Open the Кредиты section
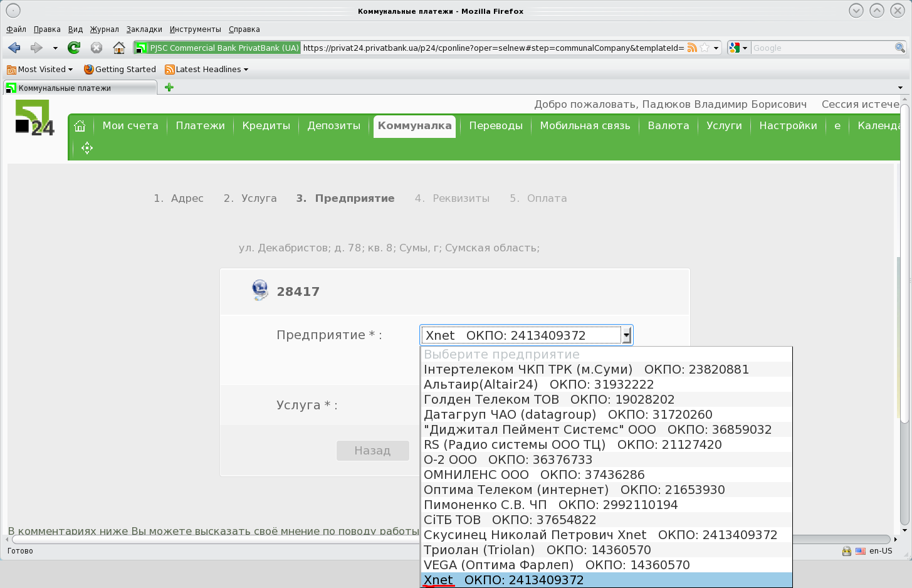Screen dimensions: 912x588 pyautogui.click(x=266, y=126)
